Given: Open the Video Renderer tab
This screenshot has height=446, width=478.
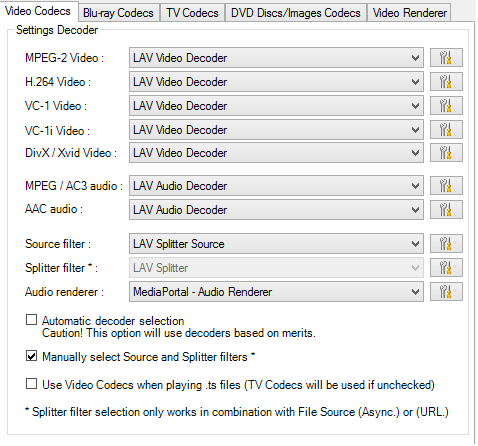Looking at the screenshot, I should point(410,13).
